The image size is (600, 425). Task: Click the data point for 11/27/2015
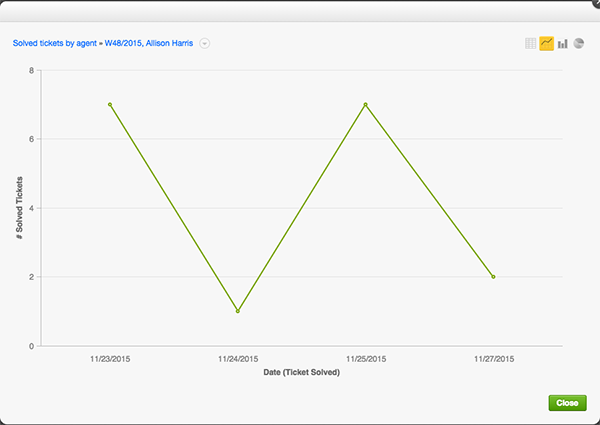click(x=493, y=276)
